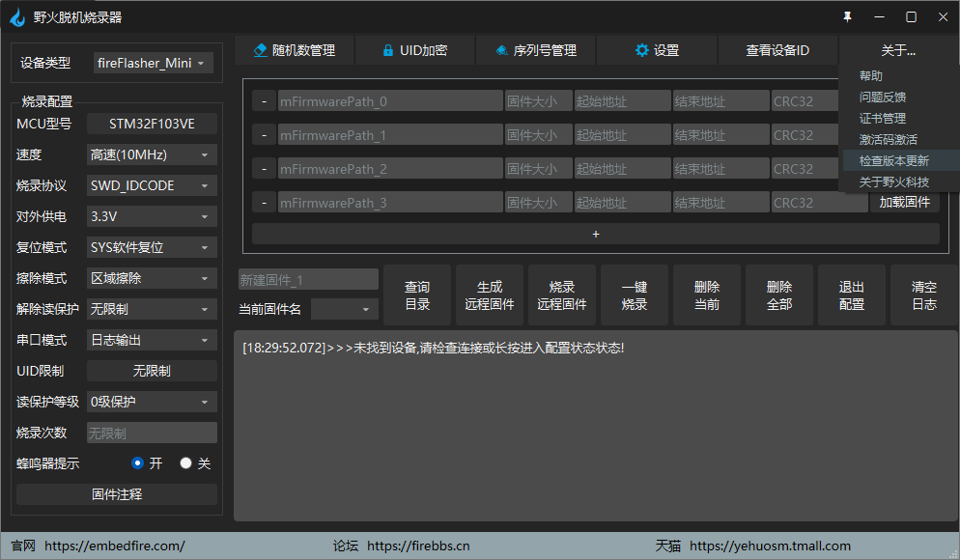The image size is (960, 560).
Task: Select 帮助 from the 关于 menu
Action: pos(871,76)
